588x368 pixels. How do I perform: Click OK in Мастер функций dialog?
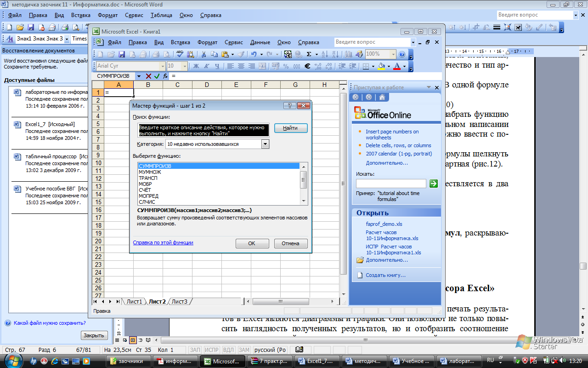pyautogui.click(x=252, y=243)
